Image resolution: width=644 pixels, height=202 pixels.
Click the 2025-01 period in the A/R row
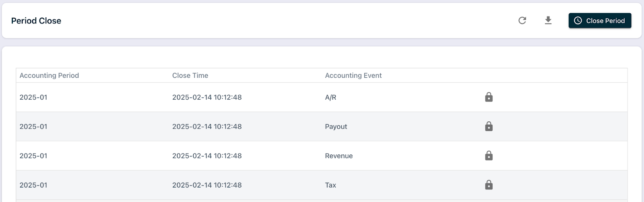coord(33,97)
